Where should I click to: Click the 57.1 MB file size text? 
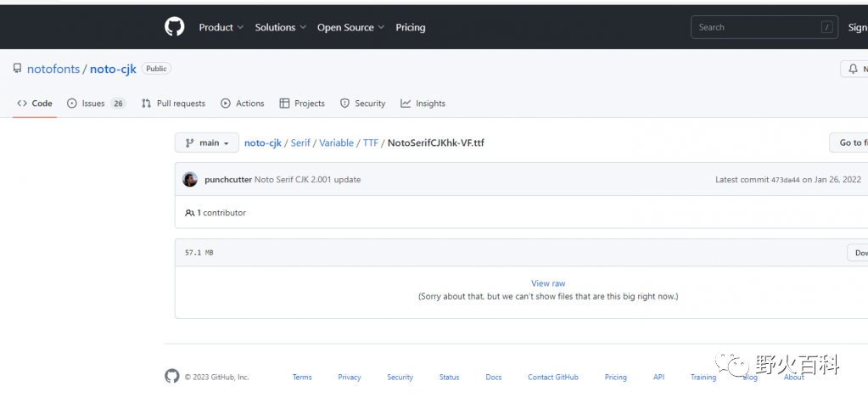pyautogui.click(x=199, y=253)
